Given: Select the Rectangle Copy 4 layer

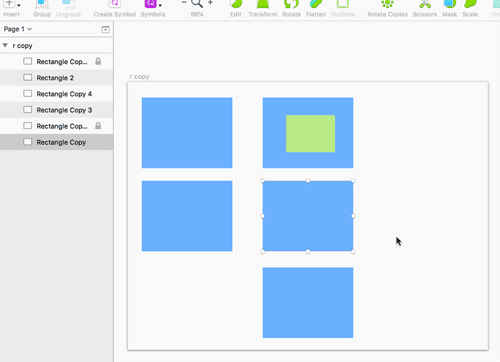Looking at the screenshot, I should [57, 94].
